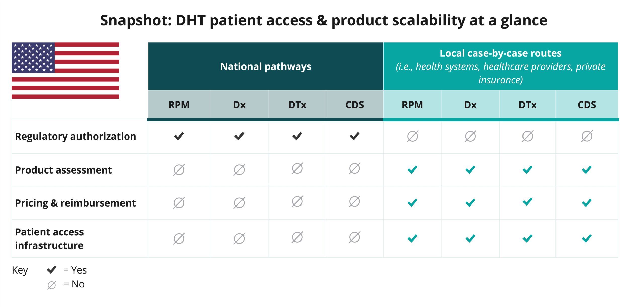Select the CDS column under Local routes
Image resolution: width=644 pixels, height=307 pixels.
tap(587, 105)
